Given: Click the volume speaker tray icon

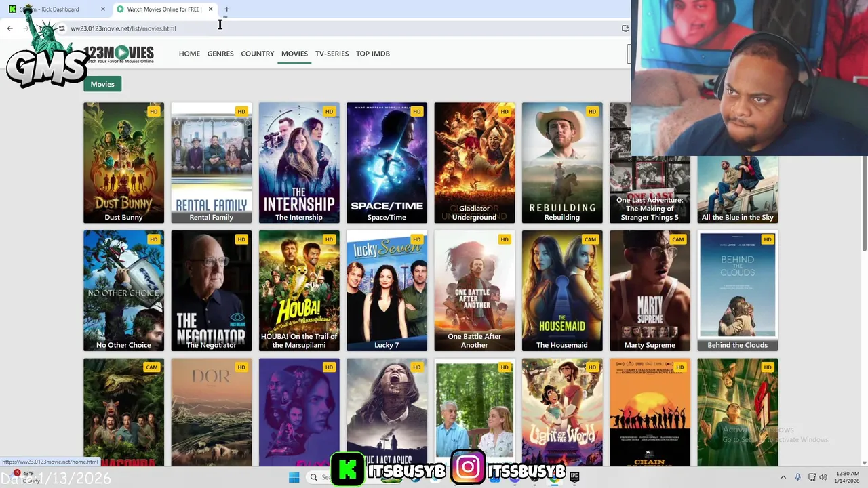Looking at the screenshot, I should coord(824,478).
